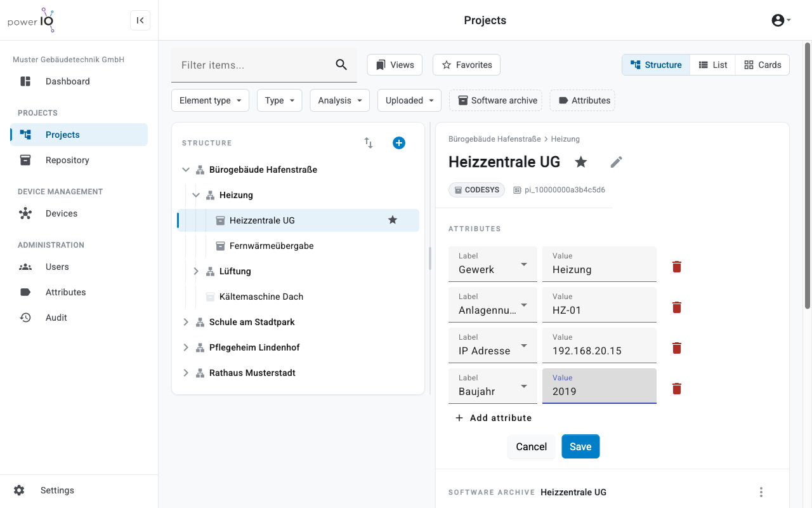The image size is (812, 508).
Task: Open the Views button
Action: pos(395,65)
